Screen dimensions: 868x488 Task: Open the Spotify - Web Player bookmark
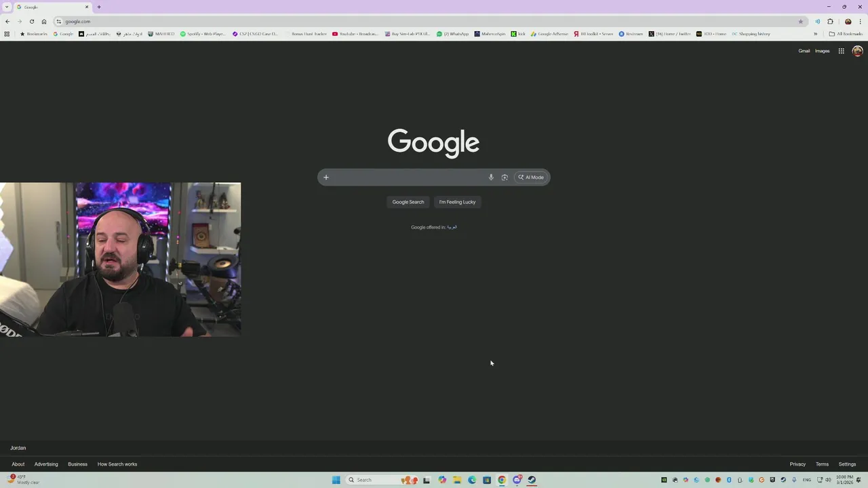[203, 33]
